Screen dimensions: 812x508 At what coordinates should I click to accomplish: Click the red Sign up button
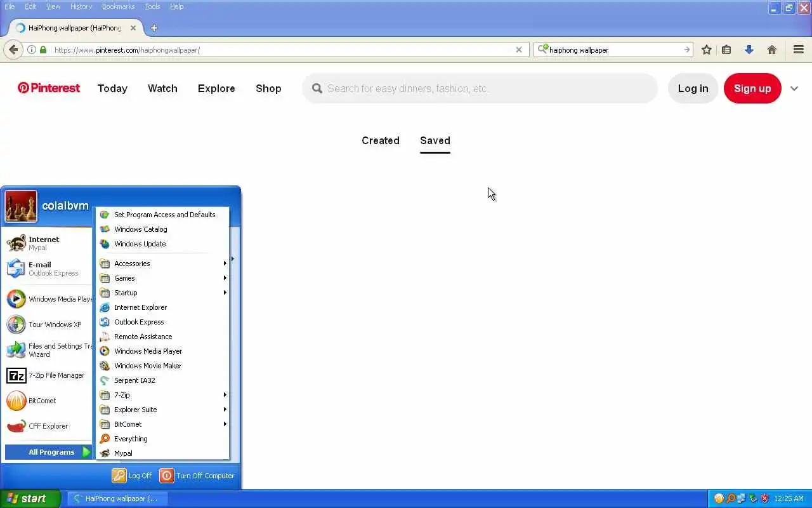[752, 88]
